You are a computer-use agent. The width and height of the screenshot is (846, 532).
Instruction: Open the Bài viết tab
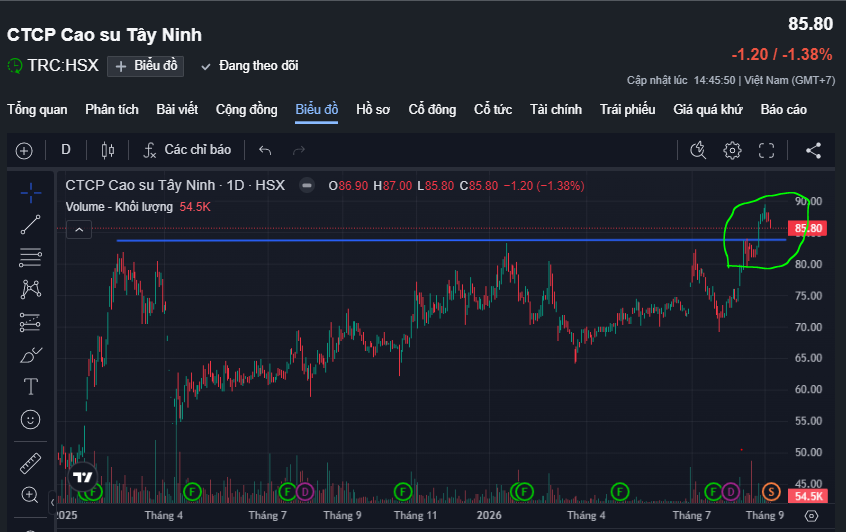(x=177, y=110)
